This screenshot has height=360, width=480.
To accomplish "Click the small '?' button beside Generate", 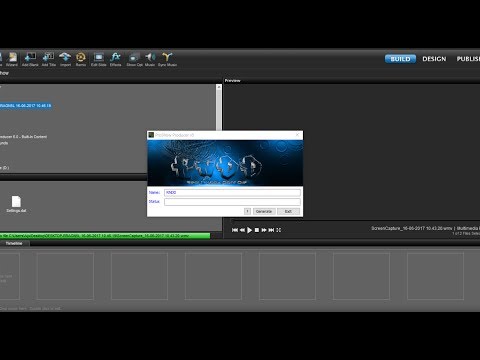I will (x=247, y=211).
